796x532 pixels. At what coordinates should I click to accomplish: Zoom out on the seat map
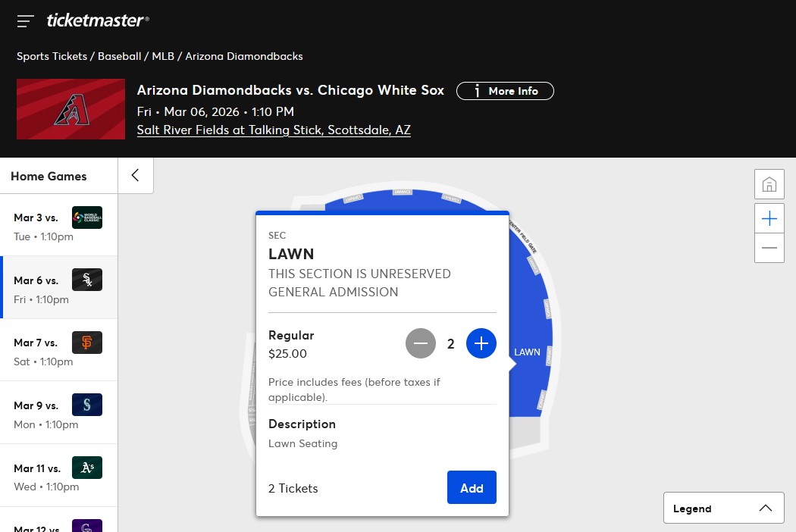tap(769, 248)
